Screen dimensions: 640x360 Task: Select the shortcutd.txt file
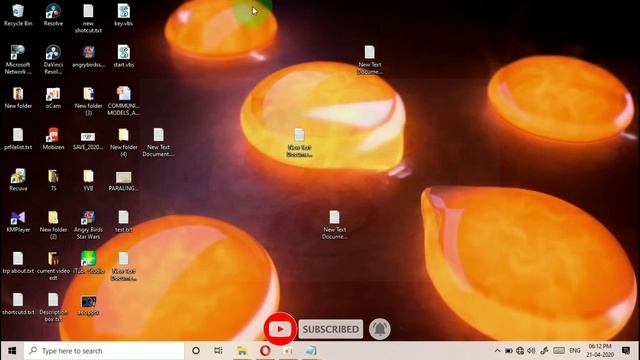(18, 304)
